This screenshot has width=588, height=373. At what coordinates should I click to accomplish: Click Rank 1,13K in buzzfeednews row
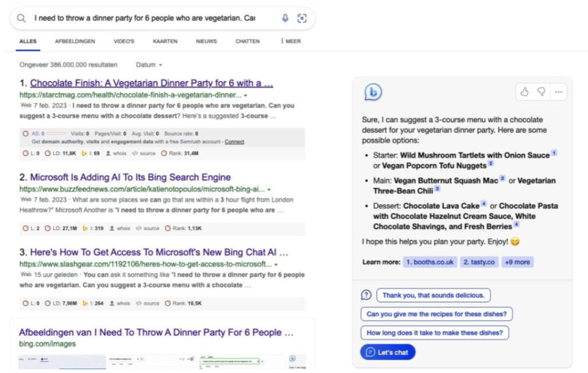183,228
